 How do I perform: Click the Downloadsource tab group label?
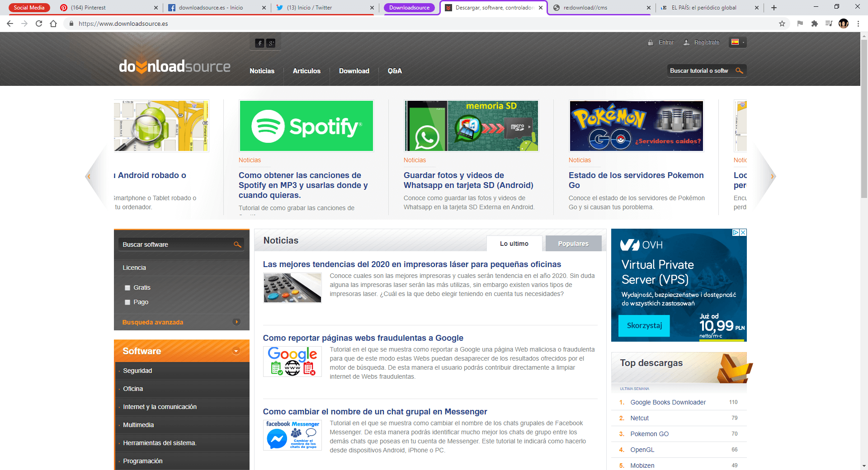tap(409, 8)
